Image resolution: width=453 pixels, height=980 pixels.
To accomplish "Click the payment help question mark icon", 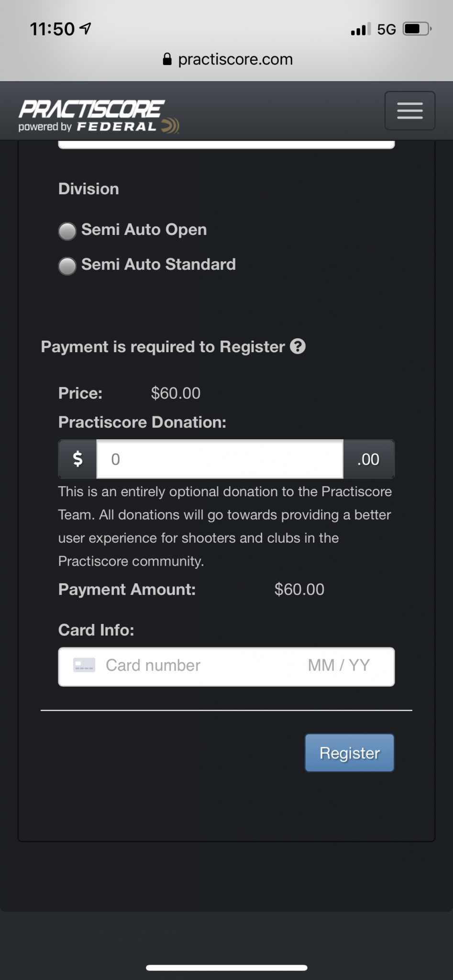I will [x=298, y=346].
